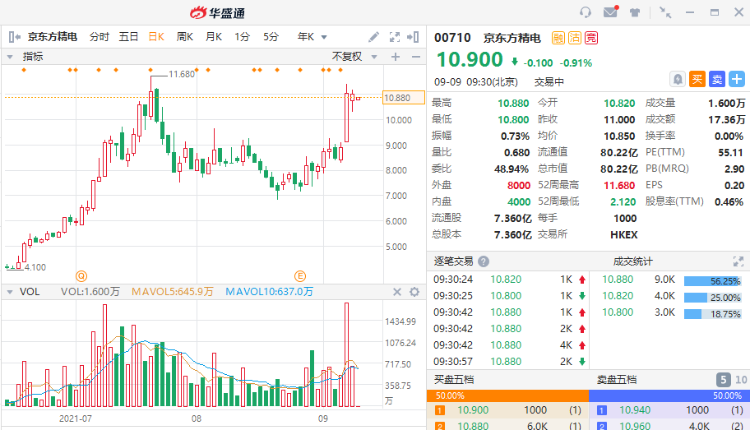Viewport: 750px width, 430px height.
Task: Click the earnings E marker on timeline
Action: click(x=299, y=276)
